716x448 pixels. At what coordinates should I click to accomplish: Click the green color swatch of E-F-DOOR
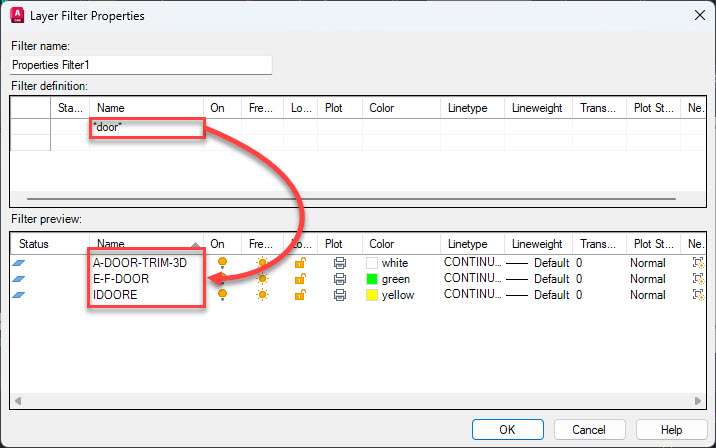(x=372, y=279)
